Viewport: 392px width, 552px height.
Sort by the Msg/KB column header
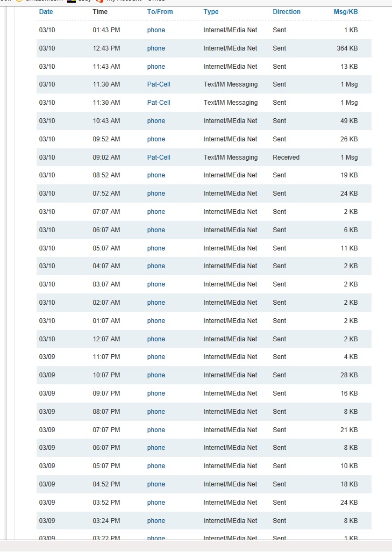pyautogui.click(x=346, y=12)
